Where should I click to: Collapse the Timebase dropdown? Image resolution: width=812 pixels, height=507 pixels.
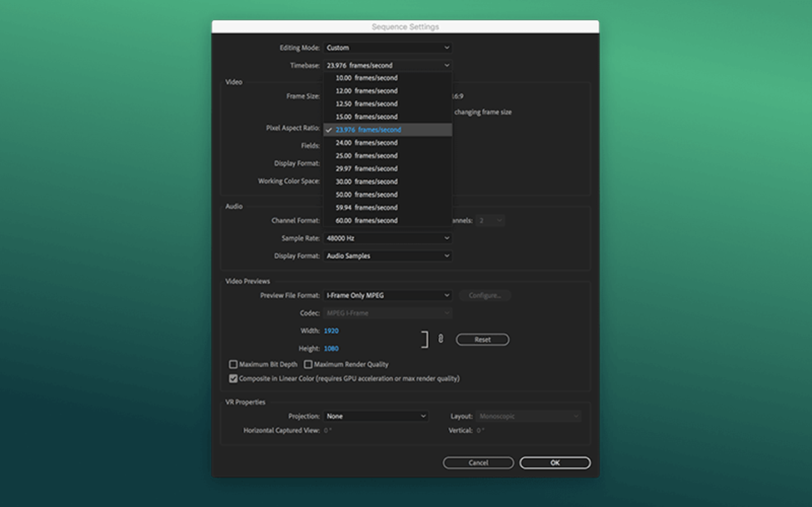(x=388, y=65)
